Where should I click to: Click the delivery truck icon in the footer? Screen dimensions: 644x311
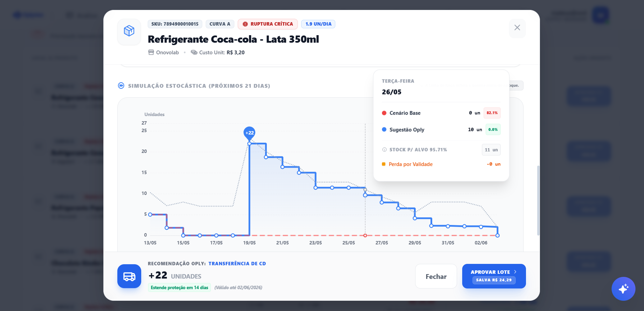point(129,276)
